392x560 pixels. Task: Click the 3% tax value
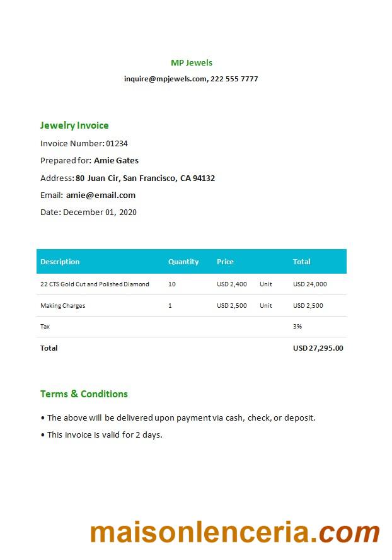pos(297,327)
